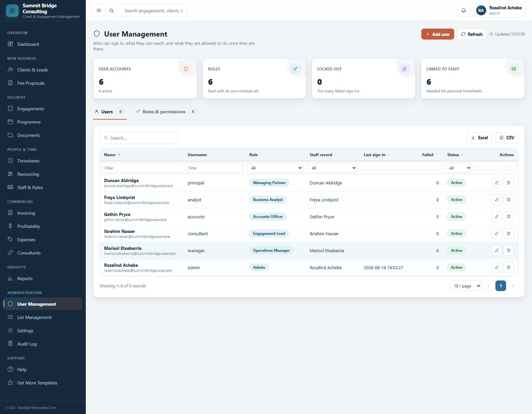
Task: Click the header search magnifier icon
Action: pyautogui.click(x=111, y=11)
